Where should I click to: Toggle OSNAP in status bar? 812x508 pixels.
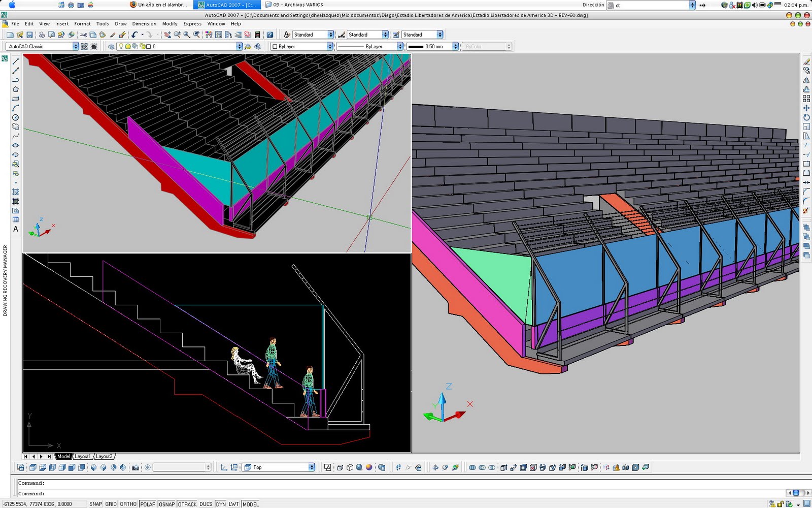click(x=167, y=504)
